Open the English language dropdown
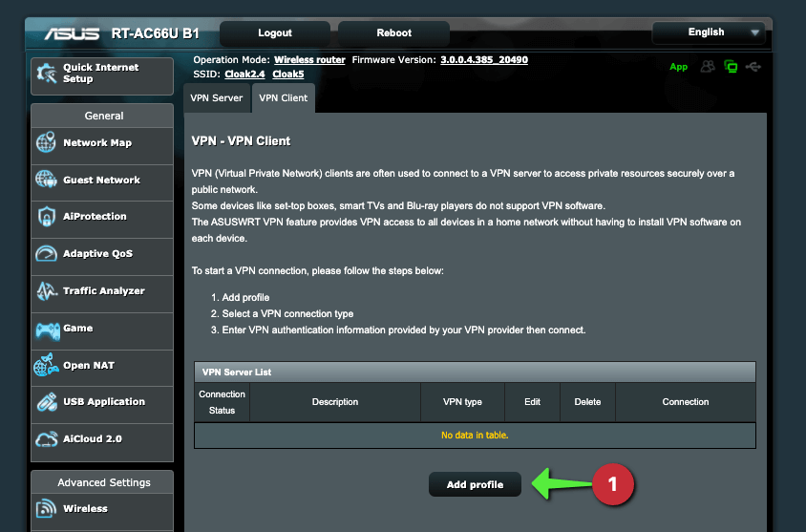The height and width of the screenshot is (532, 806). 709,32
